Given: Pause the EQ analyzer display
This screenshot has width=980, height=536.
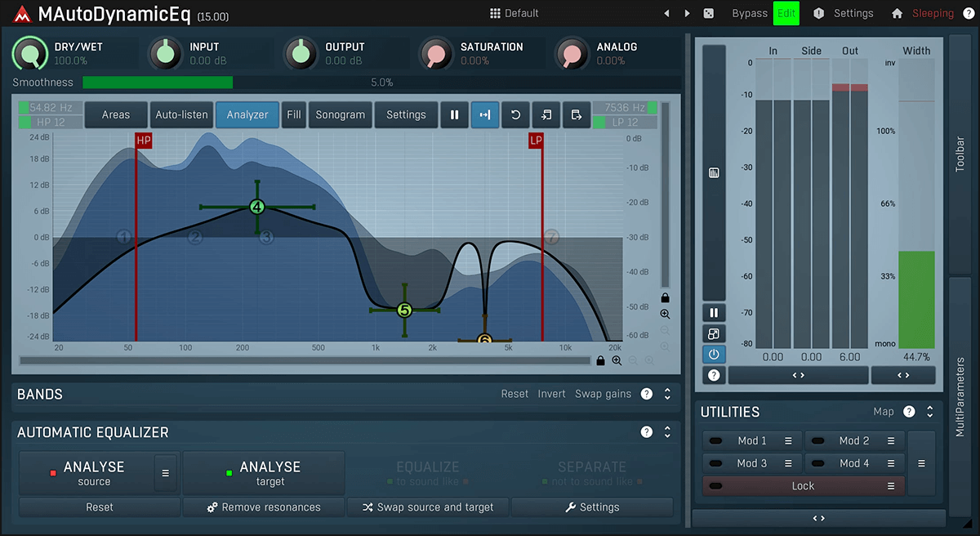Looking at the screenshot, I should pyautogui.click(x=454, y=115).
